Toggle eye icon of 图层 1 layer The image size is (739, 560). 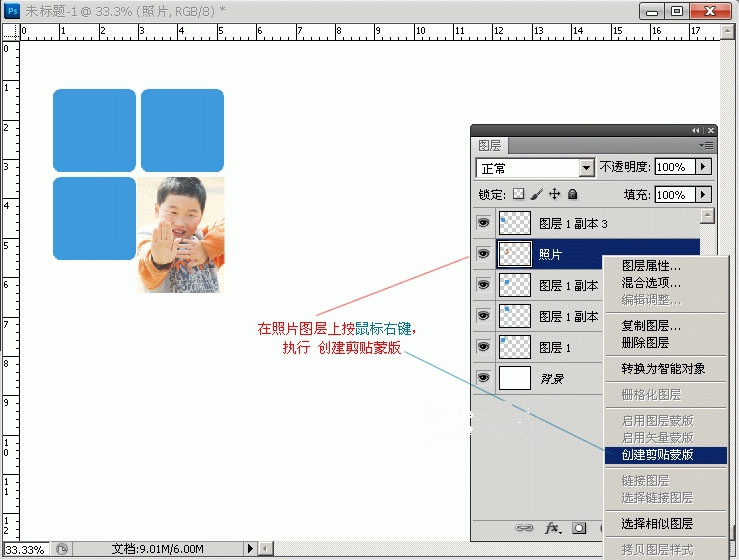point(484,347)
